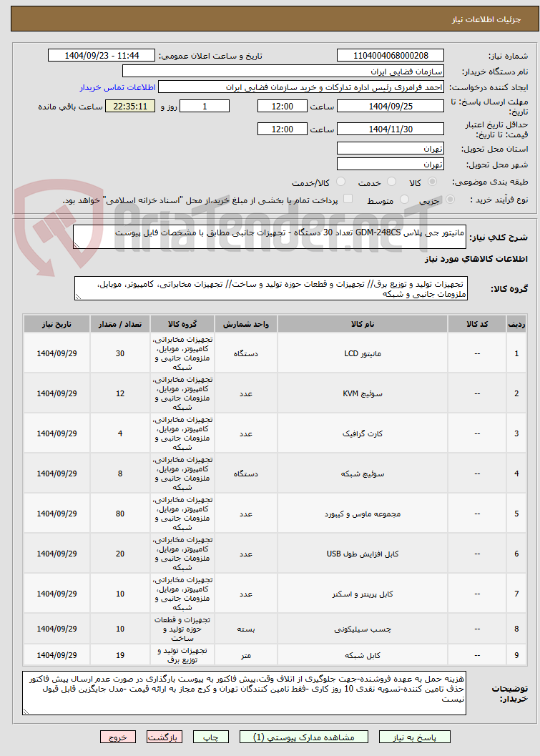Image resolution: width=540 pixels, height=756 pixels.
Task: Click the response deadline hour field 12:00
Action: [282, 106]
